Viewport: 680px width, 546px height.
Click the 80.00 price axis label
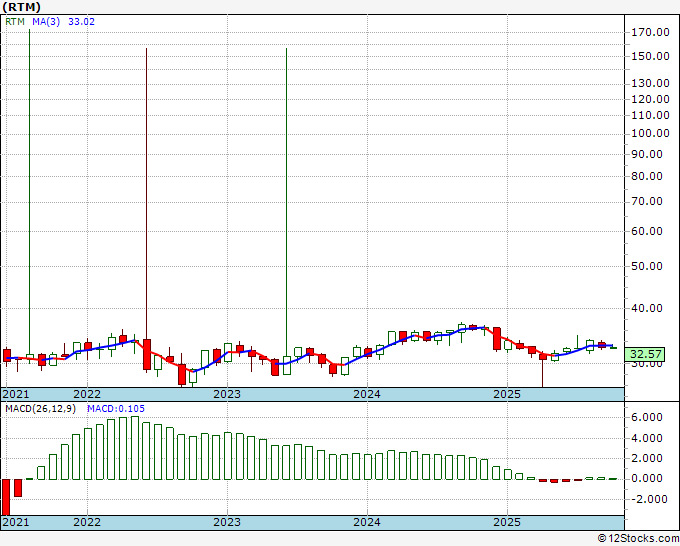[647, 177]
